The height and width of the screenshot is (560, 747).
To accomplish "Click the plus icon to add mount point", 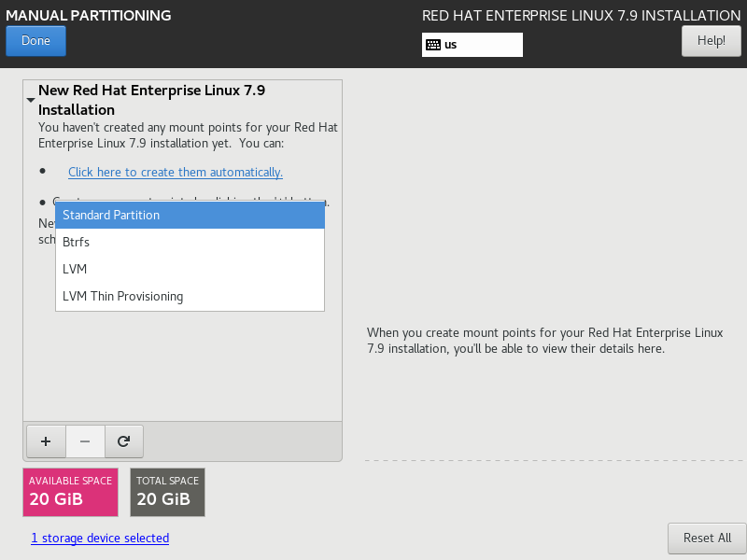I will point(46,441).
